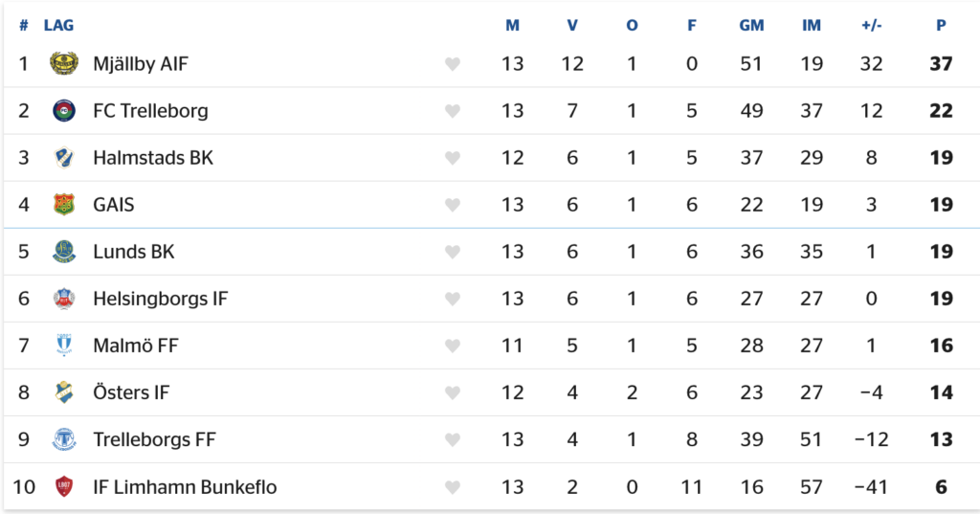Favorite Mjällby AIF with the heart
The height and width of the screenshot is (514, 980).
point(453,64)
